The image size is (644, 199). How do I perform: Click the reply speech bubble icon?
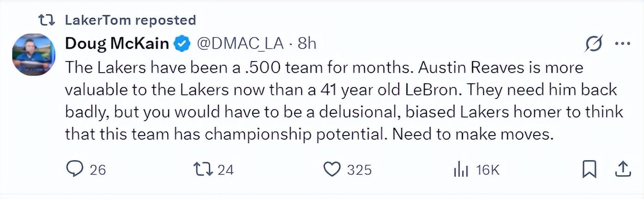74,169
